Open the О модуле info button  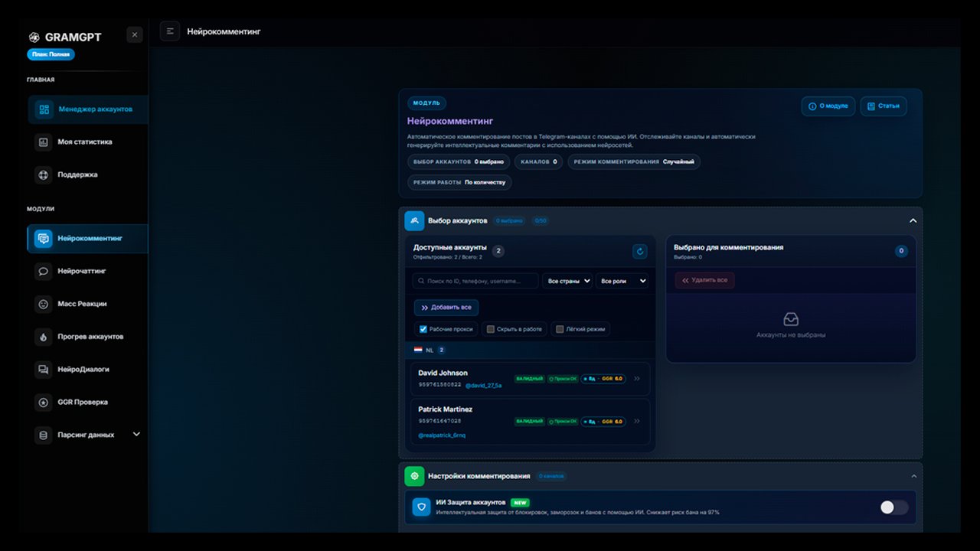tap(828, 106)
